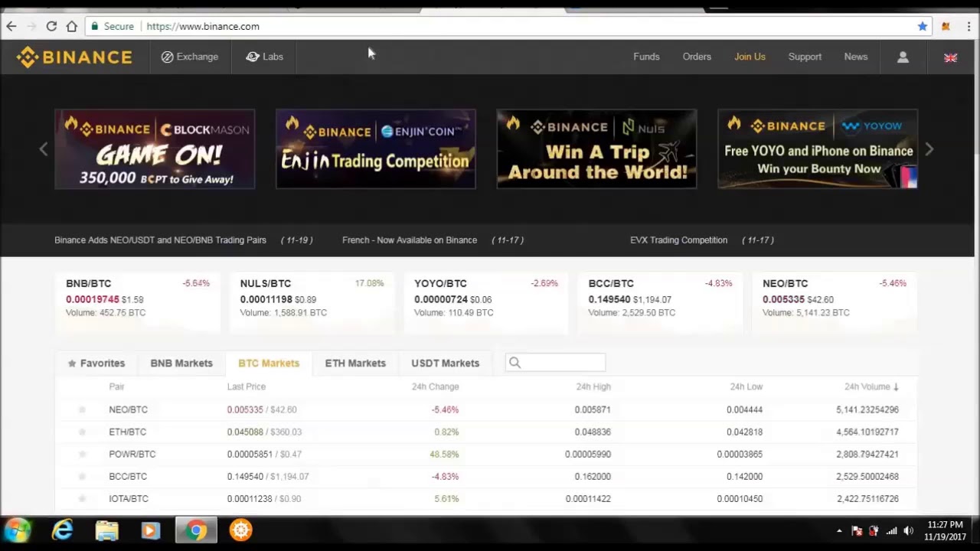Click browser back arrow
The image size is (980, 551).
[x=11, y=26]
